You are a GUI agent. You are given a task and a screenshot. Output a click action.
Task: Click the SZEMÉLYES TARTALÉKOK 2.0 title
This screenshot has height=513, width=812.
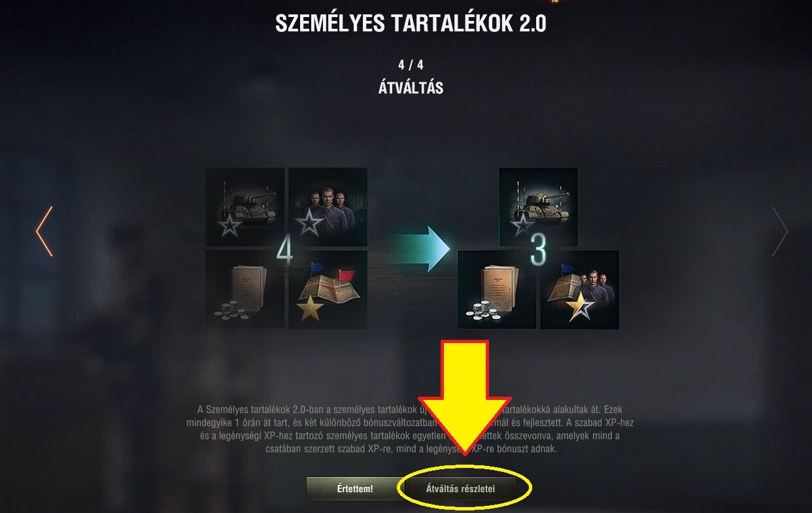click(411, 24)
